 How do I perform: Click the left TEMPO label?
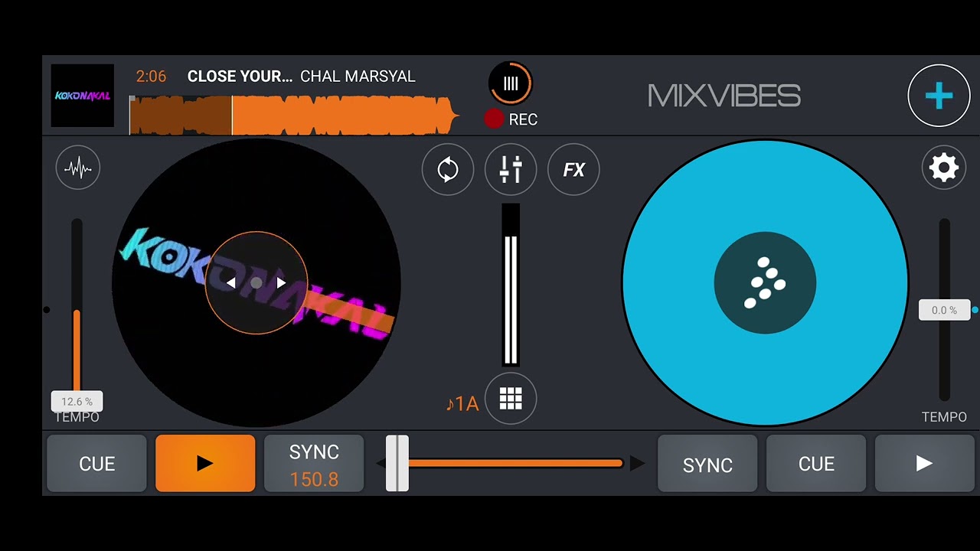[77, 417]
